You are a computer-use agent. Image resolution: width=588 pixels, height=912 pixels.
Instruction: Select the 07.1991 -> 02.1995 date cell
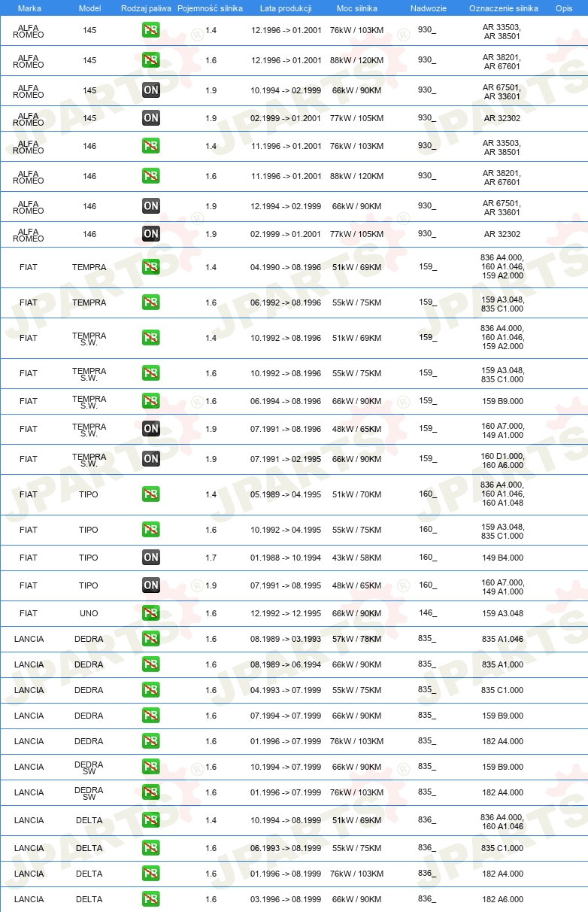286,459
